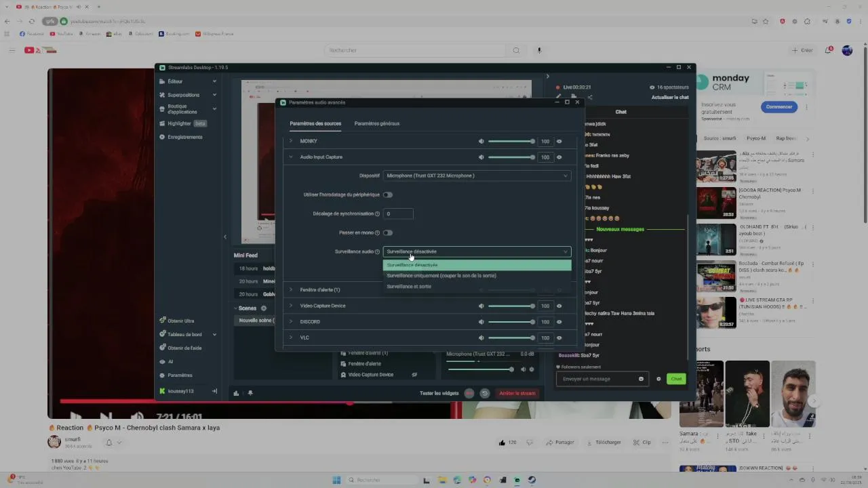Toggle the Streamlabs recording button

pos(469,393)
